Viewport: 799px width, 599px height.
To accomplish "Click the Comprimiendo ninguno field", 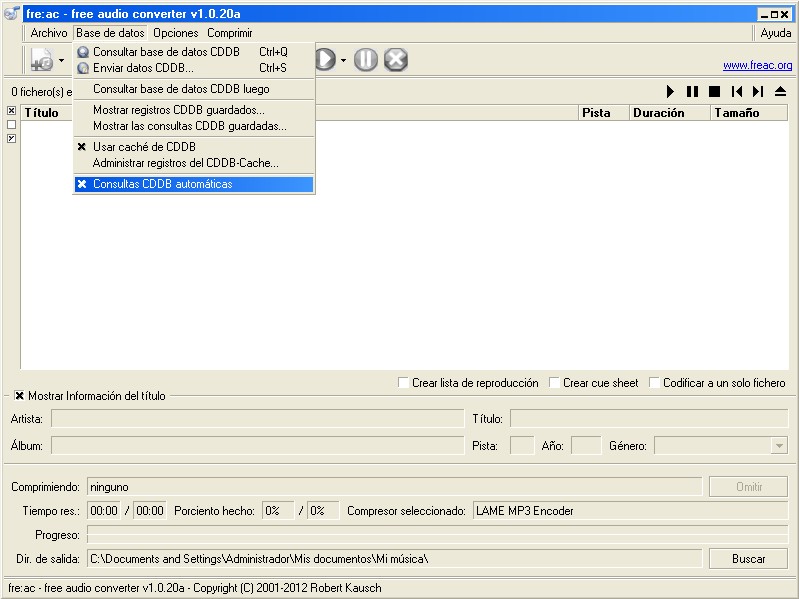I will pyautogui.click(x=394, y=487).
